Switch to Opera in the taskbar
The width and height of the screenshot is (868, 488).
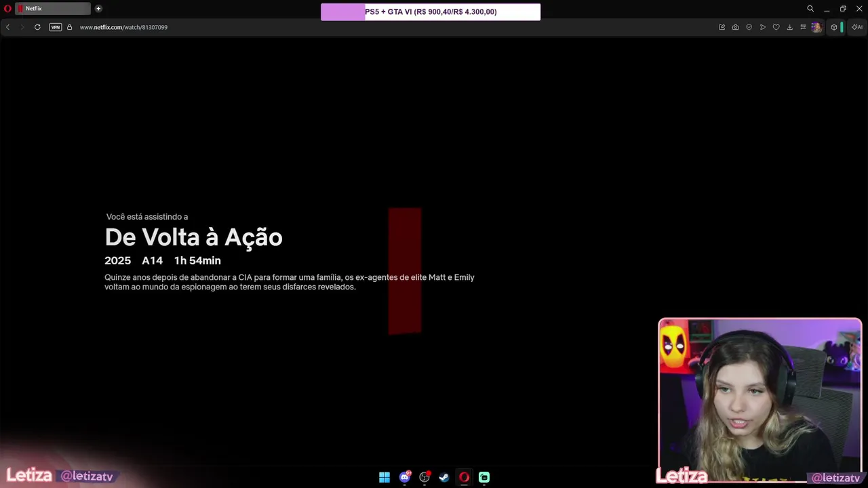(x=464, y=477)
